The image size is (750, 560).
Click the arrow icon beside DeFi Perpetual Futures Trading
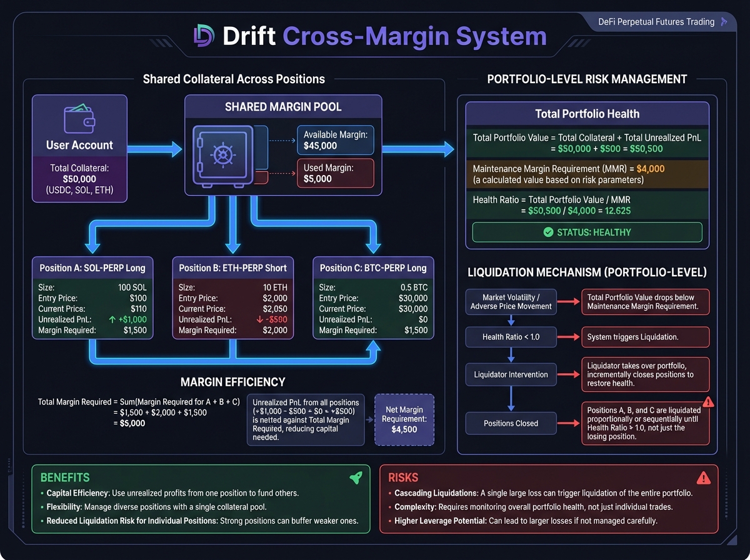click(724, 22)
